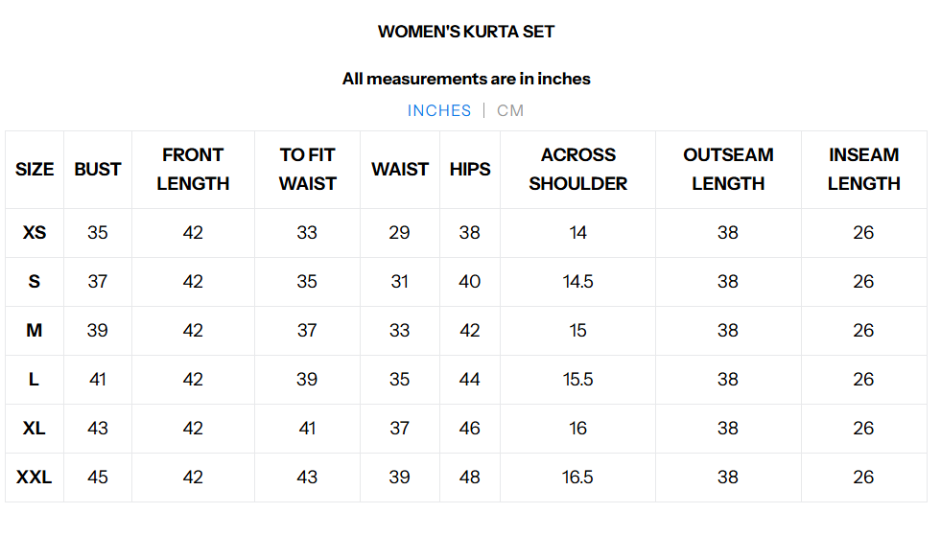Image resolution: width=941 pixels, height=560 pixels.
Task: Click across shoulder value 16.5
Action: point(577,478)
